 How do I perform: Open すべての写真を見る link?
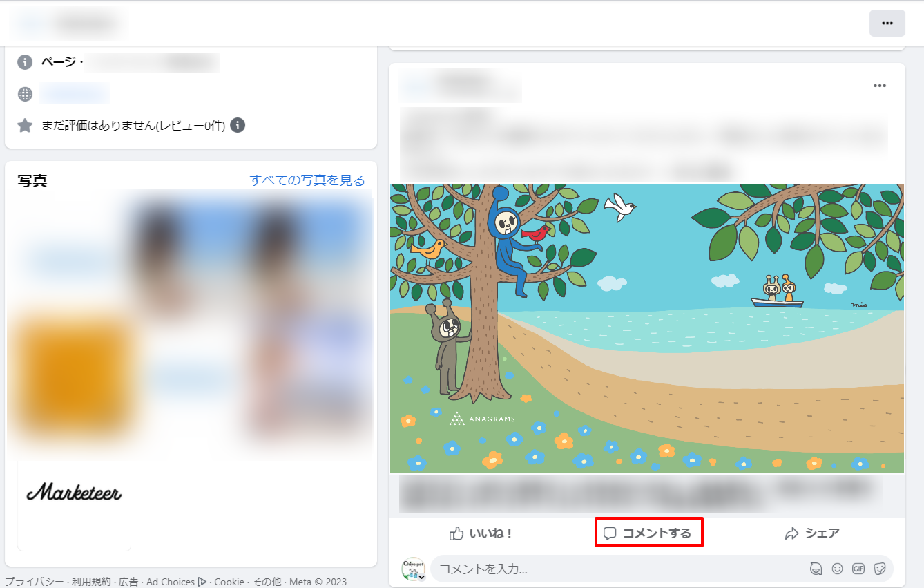[x=307, y=180]
